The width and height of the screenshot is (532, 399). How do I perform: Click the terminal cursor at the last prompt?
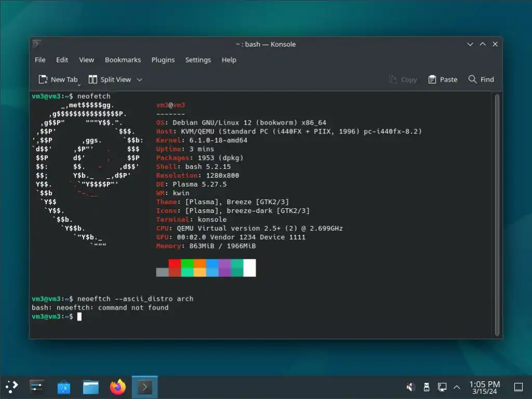pyautogui.click(x=79, y=316)
